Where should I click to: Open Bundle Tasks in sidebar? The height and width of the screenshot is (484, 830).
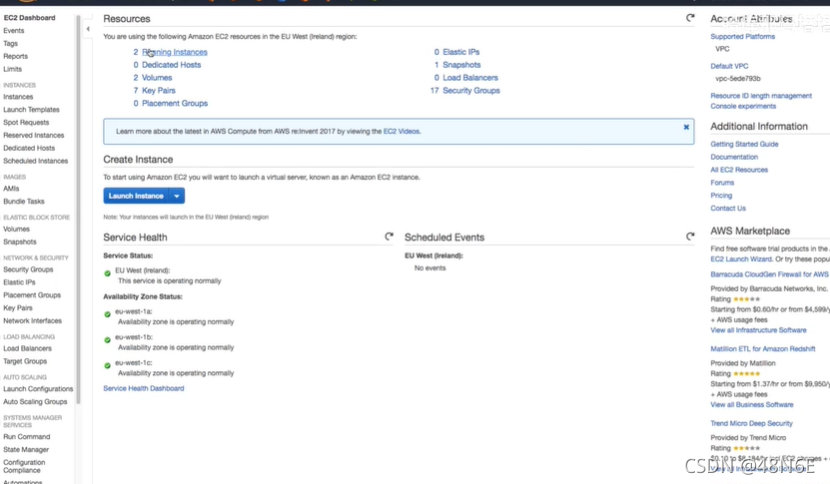click(24, 201)
